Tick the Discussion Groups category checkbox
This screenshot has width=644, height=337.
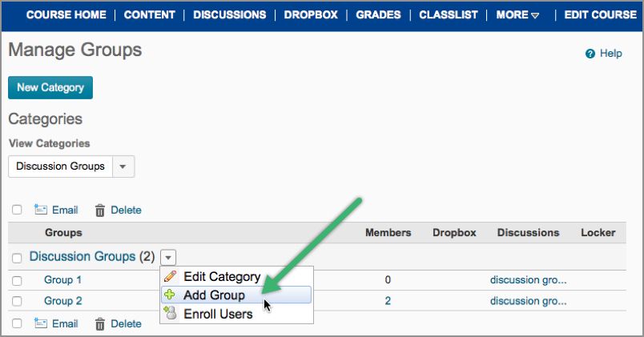17,258
